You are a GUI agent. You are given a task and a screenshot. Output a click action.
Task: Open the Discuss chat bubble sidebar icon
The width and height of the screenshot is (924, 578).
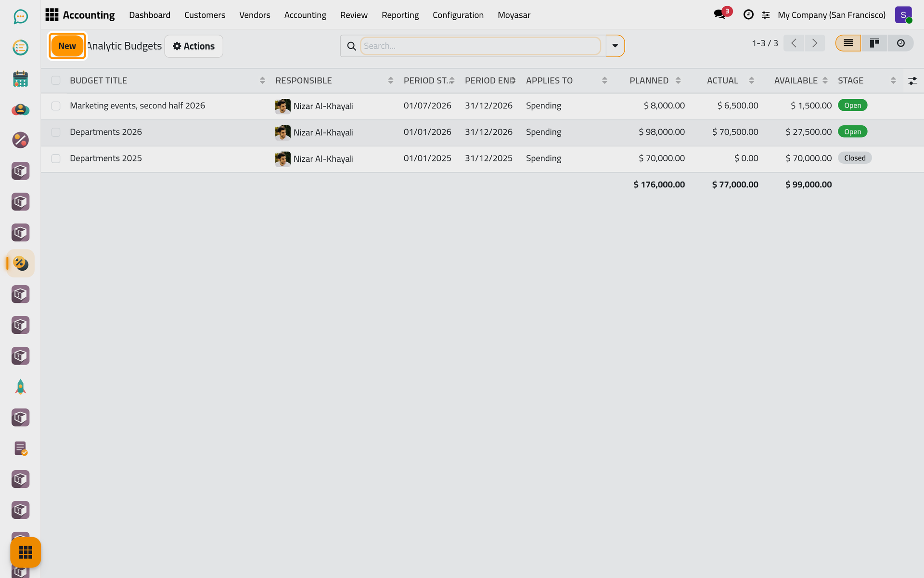click(20, 17)
